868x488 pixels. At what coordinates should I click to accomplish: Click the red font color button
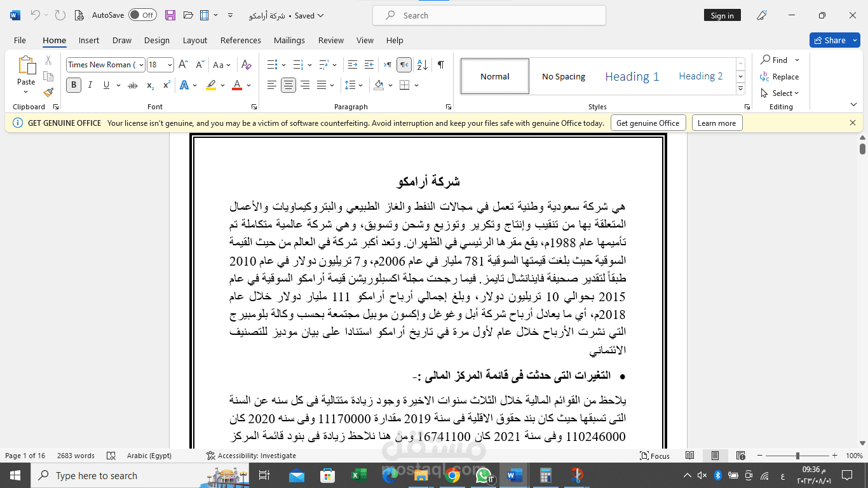tap(237, 85)
